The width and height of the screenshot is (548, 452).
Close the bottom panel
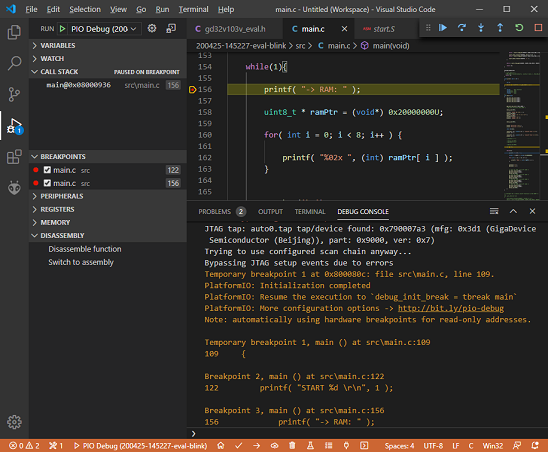(532, 211)
